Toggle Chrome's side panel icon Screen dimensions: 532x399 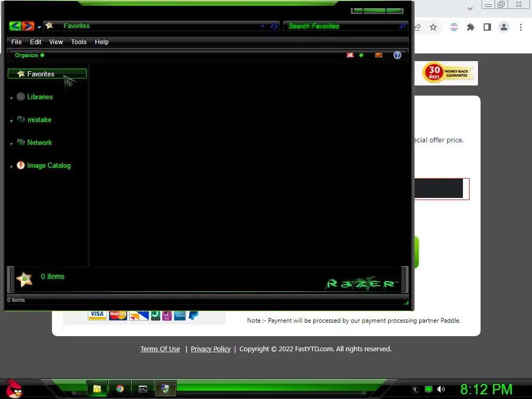[x=487, y=27]
